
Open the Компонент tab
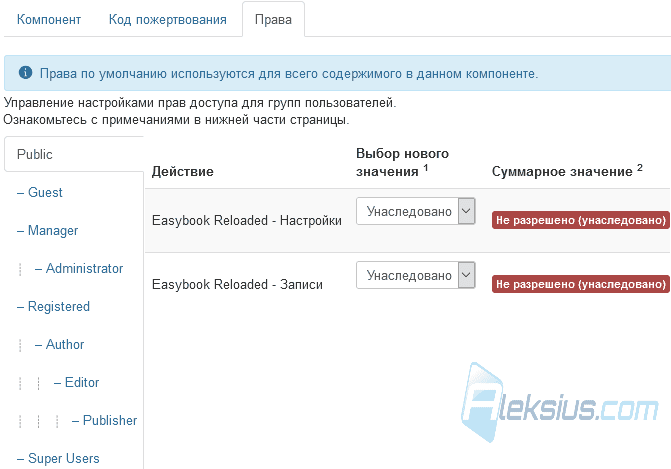point(49,20)
